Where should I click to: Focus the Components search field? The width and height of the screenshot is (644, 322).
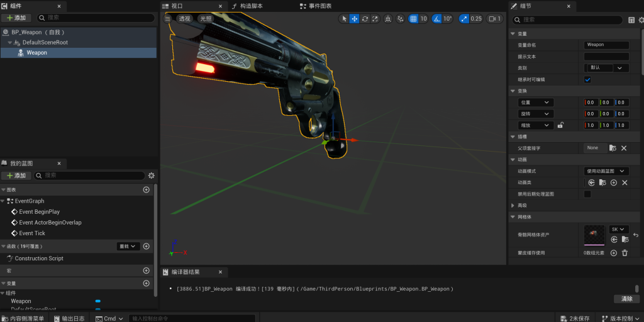(96, 18)
